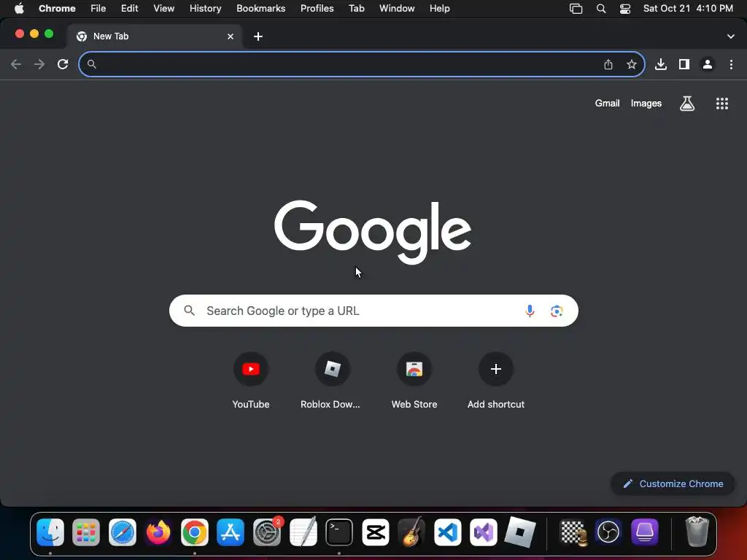Share this page from the address bar
This screenshot has height=560, width=747.
click(608, 64)
